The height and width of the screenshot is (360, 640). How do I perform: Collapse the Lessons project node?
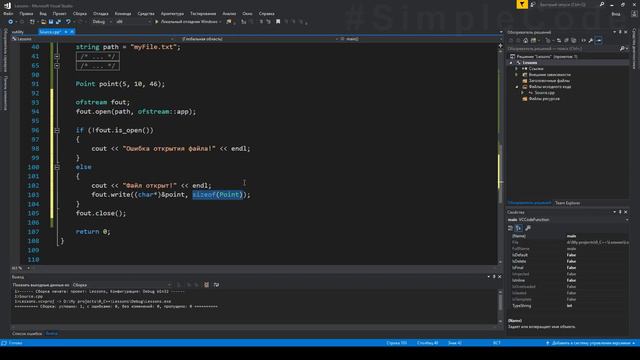coord(511,63)
